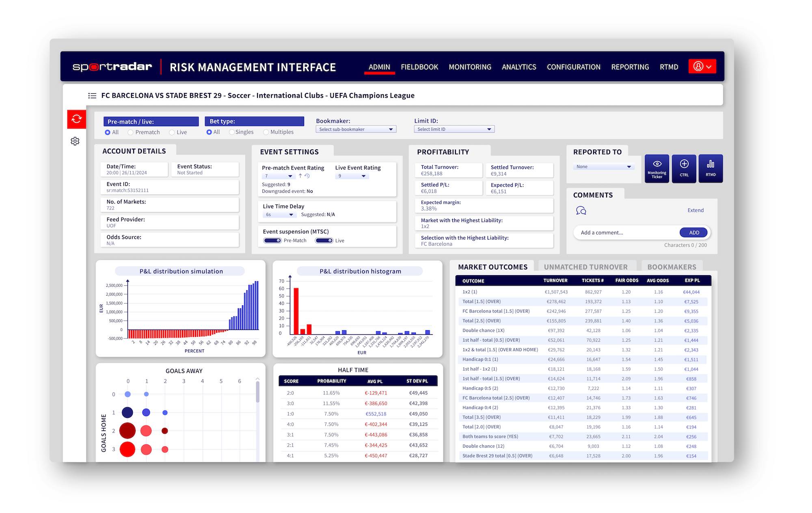Viewport: 812px width, 513px height.
Task: Switch to the MARKET OUTCOMES tab
Action: pos(492,267)
